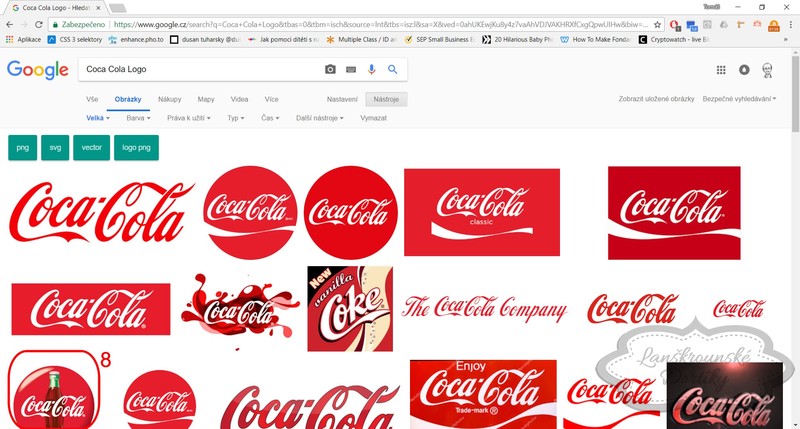Expand the Další nástroje dropdown
The image size is (800, 429).
click(320, 118)
